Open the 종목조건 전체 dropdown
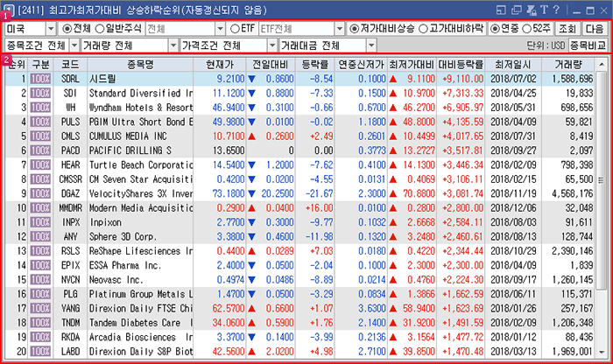 [x=74, y=45]
